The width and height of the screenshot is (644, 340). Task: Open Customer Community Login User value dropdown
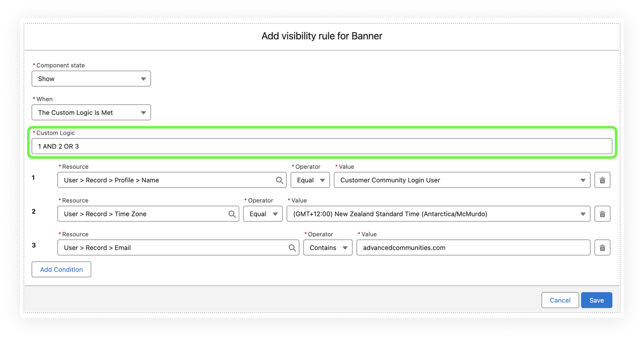coord(462,180)
